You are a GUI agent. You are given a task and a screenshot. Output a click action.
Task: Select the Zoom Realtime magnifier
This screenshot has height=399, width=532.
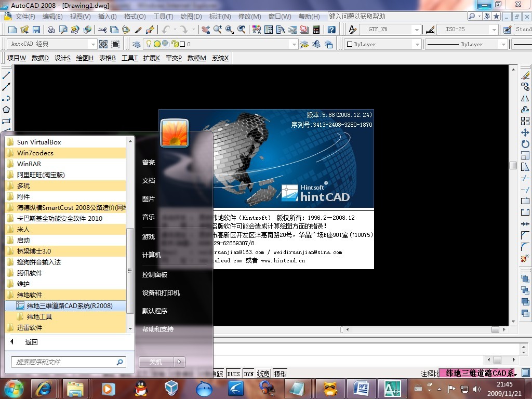(218, 30)
